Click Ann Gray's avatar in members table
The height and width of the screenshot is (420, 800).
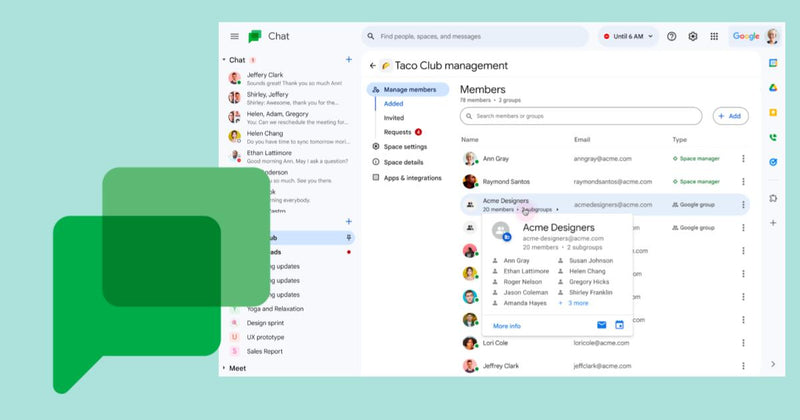(469, 159)
